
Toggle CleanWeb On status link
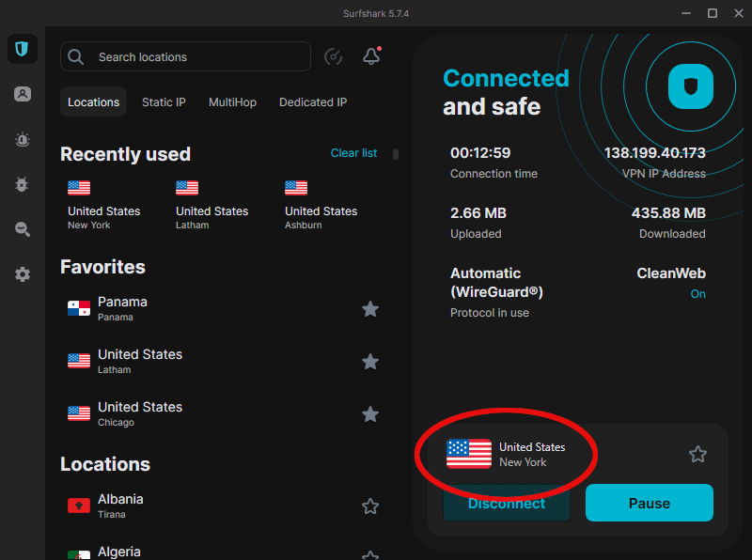(x=697, y=294)
